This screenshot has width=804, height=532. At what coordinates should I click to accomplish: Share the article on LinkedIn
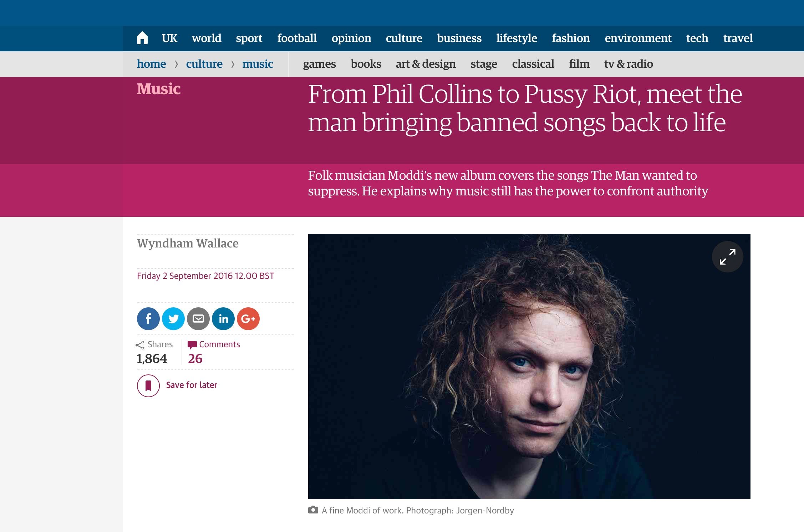tap(223, 319)
